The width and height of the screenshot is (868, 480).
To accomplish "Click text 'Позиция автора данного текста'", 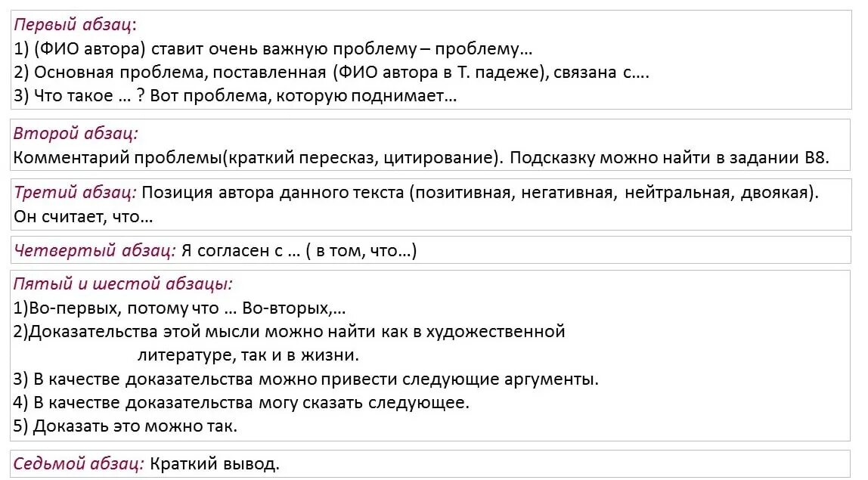I will [273, 193].
